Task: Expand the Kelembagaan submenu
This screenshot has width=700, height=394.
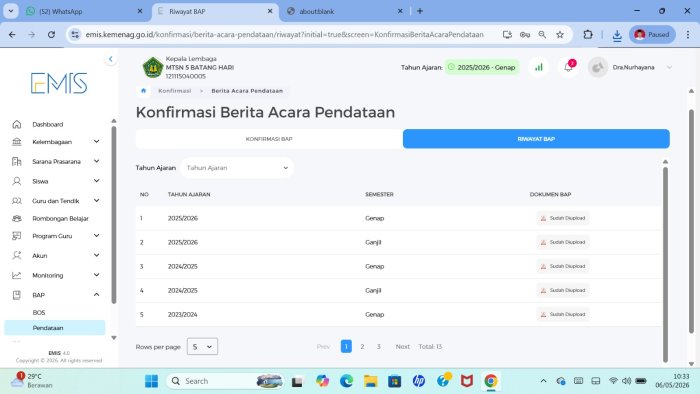Action: (x=96, y=142)
